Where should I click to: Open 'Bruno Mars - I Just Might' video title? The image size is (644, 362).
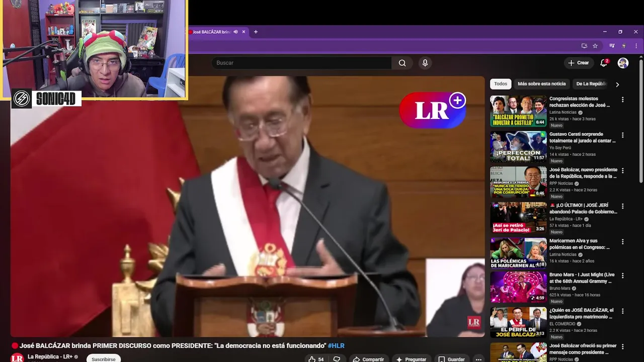click(x=582, y=278)
